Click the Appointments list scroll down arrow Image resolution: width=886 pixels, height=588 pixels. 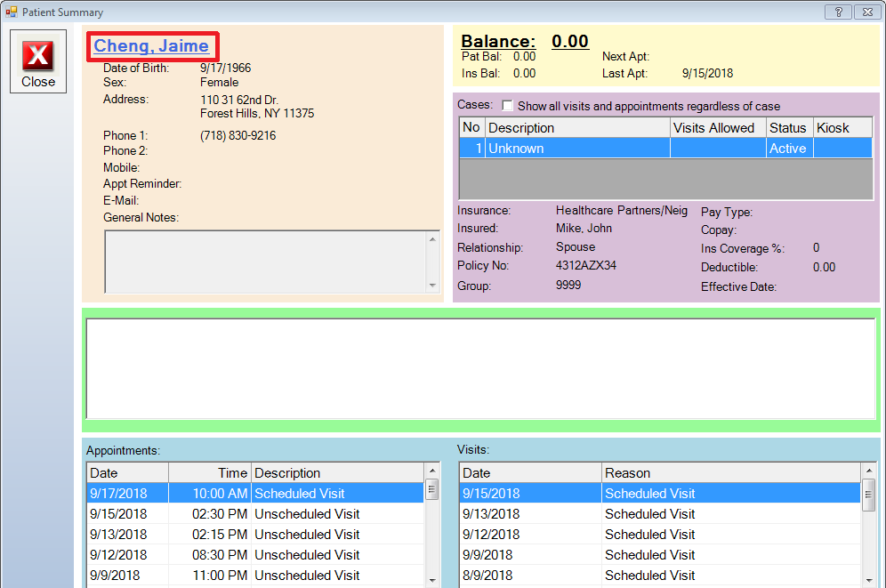(x=432, y=580)
